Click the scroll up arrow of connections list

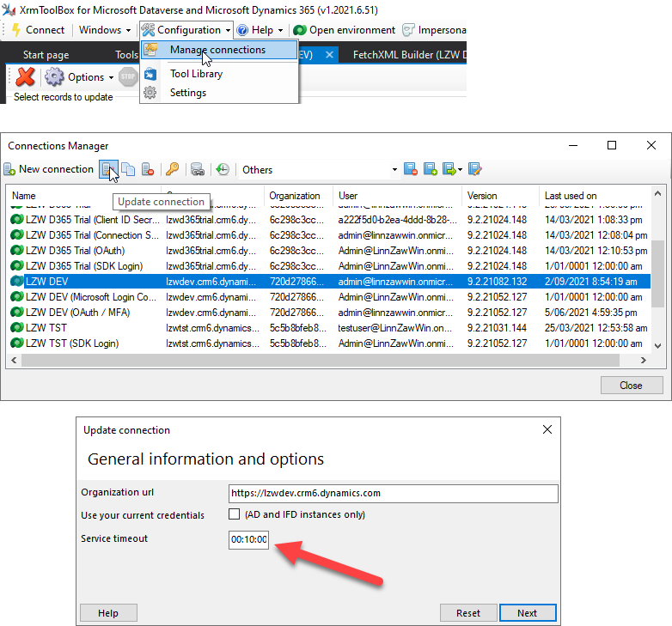(658, 193)
